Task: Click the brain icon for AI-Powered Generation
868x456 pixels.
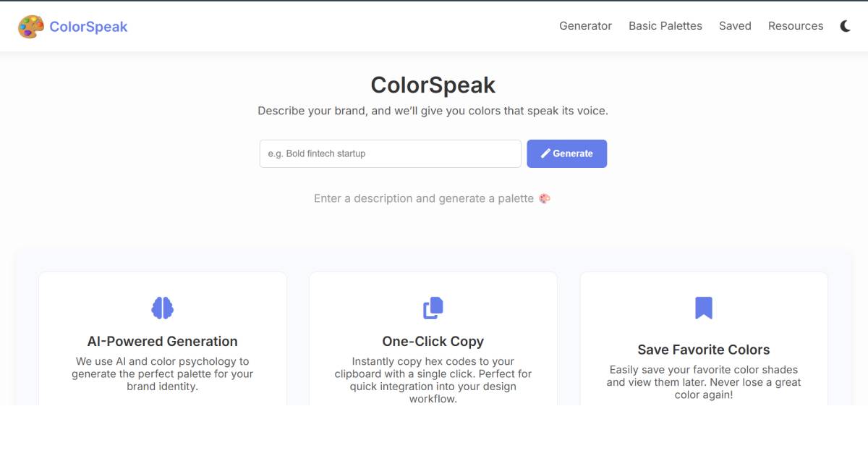Action: [162, 308]
